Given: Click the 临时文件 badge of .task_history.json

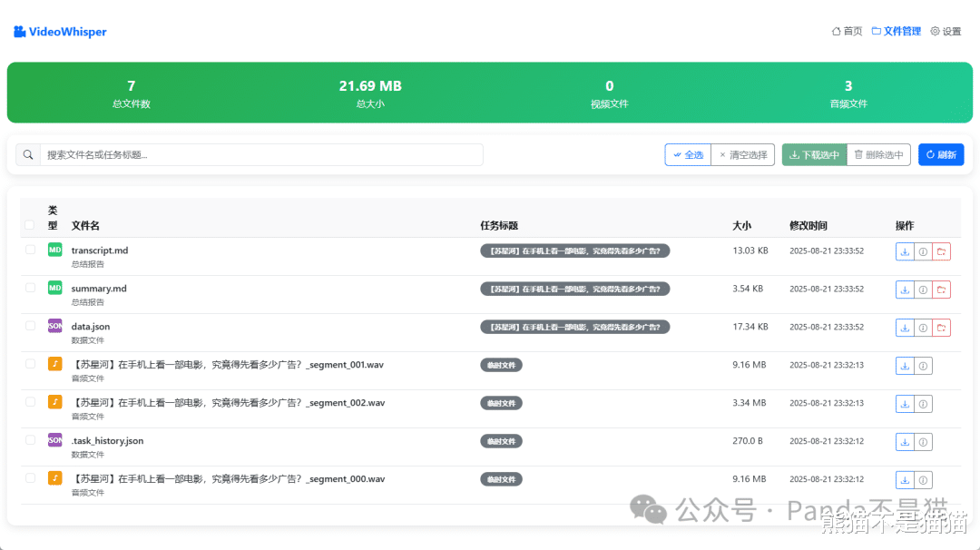Looking at the screenshot, I should [501, 441].
